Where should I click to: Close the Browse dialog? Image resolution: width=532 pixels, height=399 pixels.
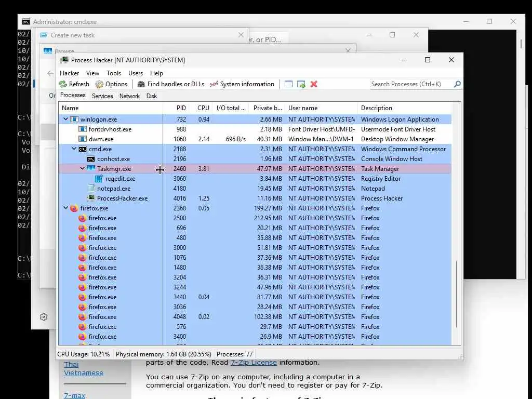pyautogui.click(x=348, y=50)
